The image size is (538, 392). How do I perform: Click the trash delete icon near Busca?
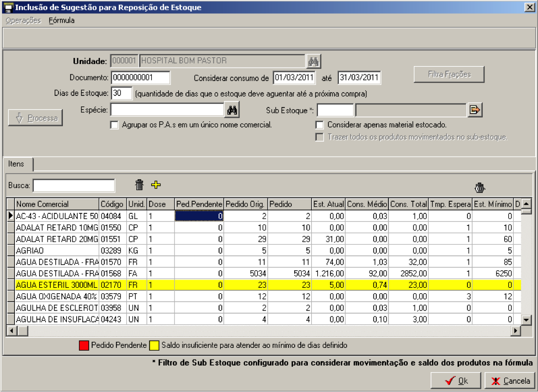139,185
